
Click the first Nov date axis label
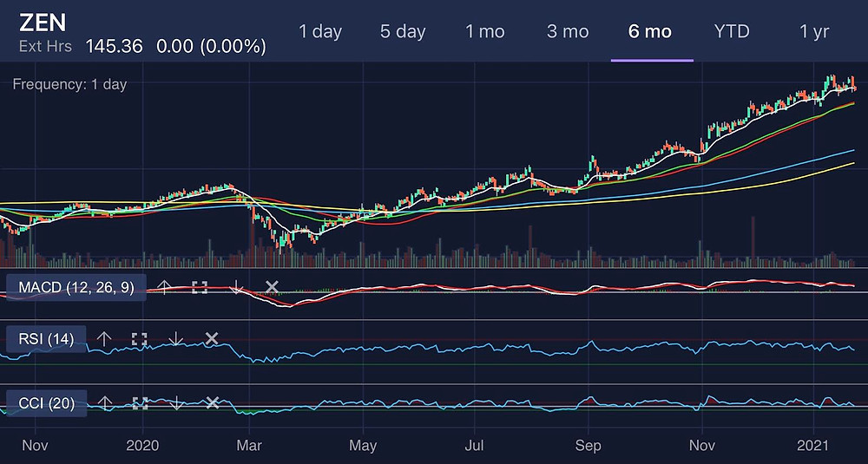(x=35, y=445)
